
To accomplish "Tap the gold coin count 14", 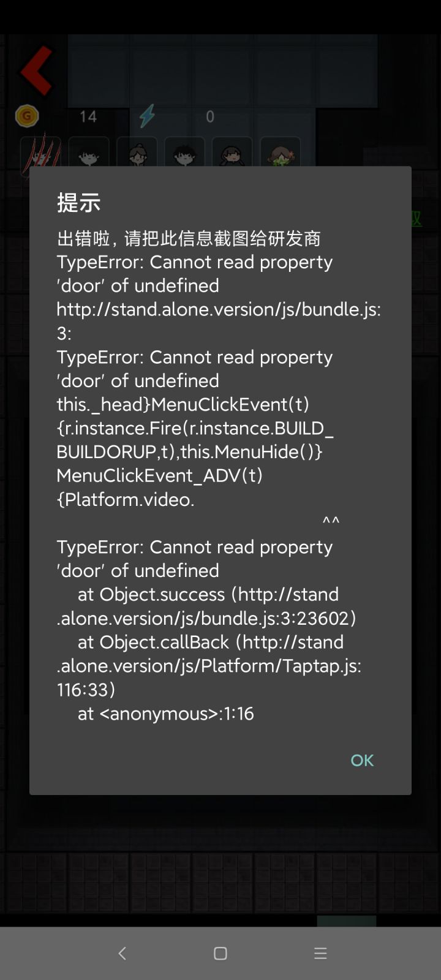I will (88, 116).
